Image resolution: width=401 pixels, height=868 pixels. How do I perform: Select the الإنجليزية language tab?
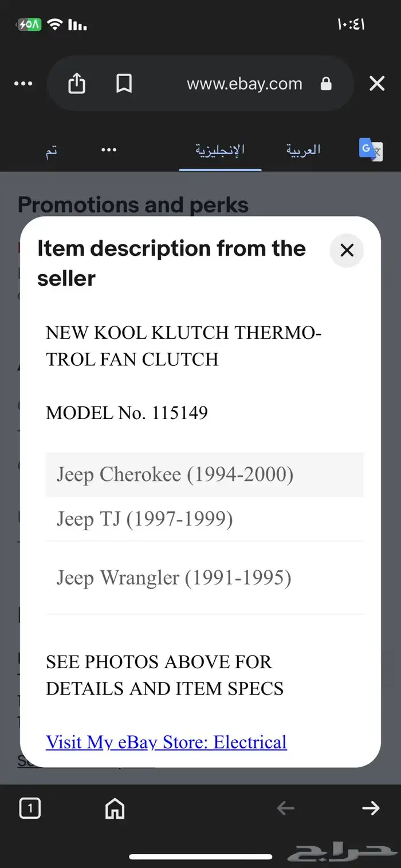[x=220, y=150]
